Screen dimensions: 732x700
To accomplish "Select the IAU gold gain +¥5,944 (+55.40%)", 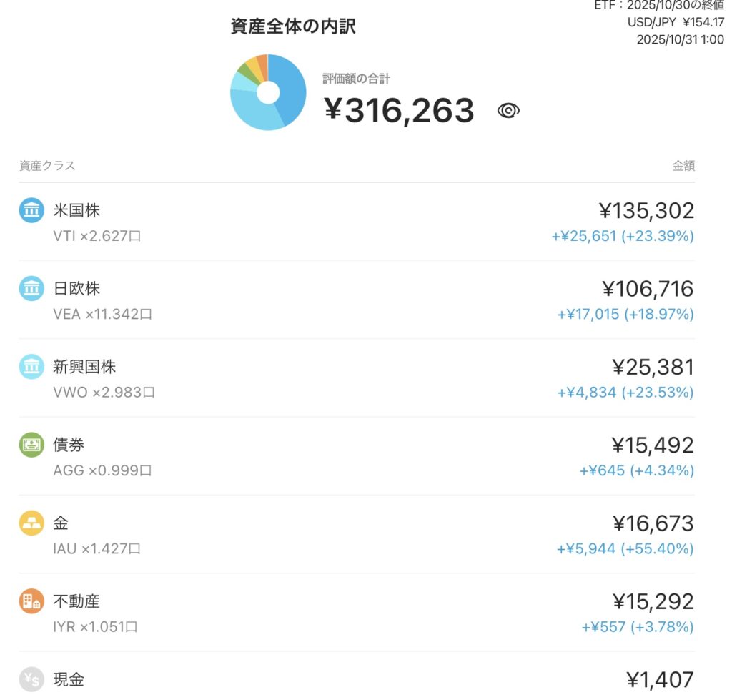I will 625,549.
